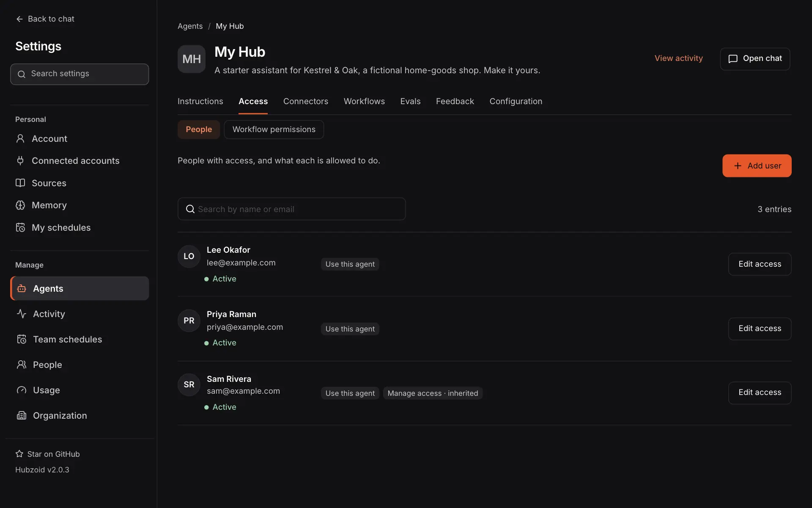Click the Activity pulse icon
Image resolution: width=812 pixels, height=508 pixels.
[x=22, y=314]
